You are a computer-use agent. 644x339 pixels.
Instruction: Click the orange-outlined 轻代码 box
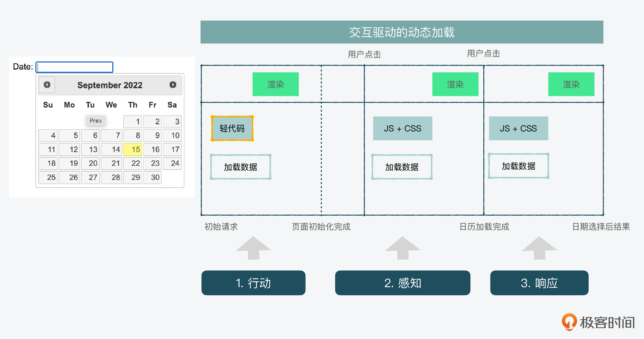pos(232,128)
